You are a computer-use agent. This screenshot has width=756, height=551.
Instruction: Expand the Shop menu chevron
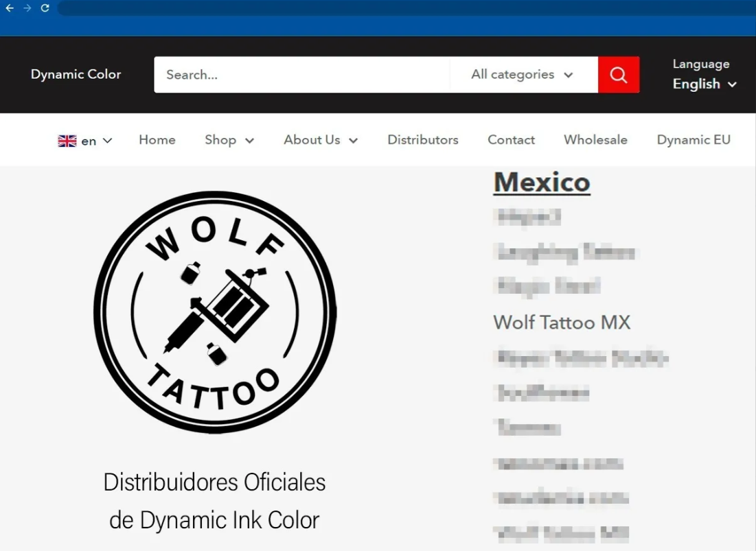coord(249,141)
